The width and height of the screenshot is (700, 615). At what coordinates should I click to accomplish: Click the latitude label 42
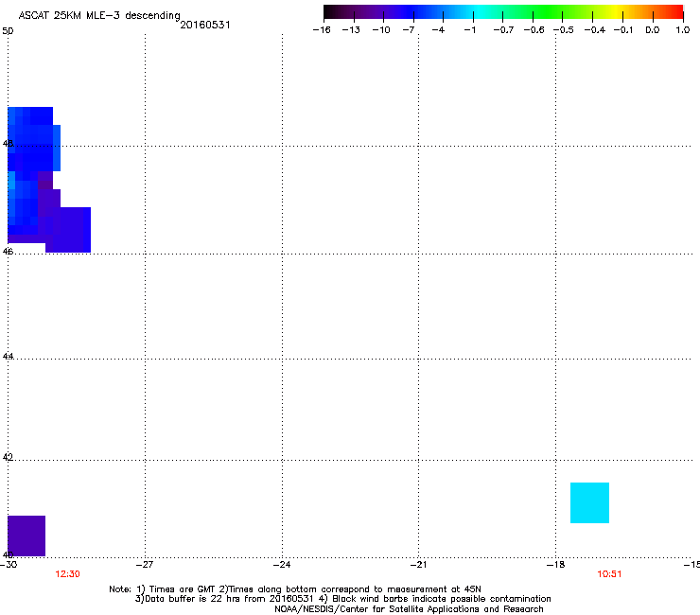(8, 457)
